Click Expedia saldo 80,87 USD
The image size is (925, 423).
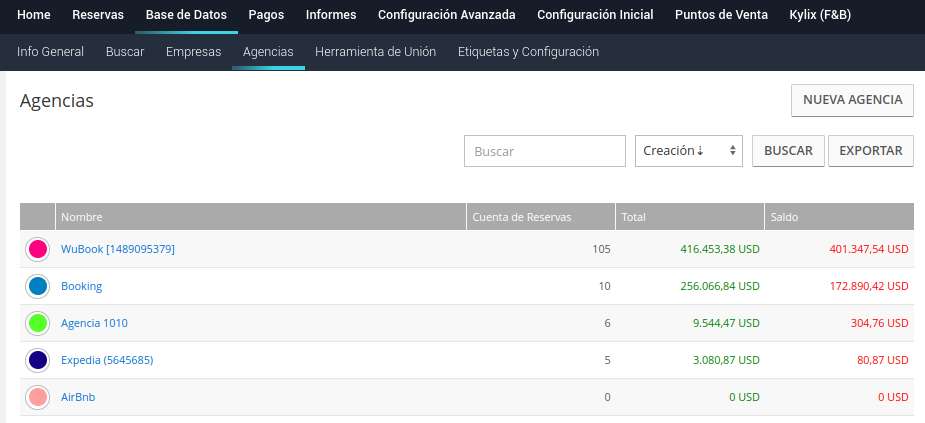click(x=883, y=360)
